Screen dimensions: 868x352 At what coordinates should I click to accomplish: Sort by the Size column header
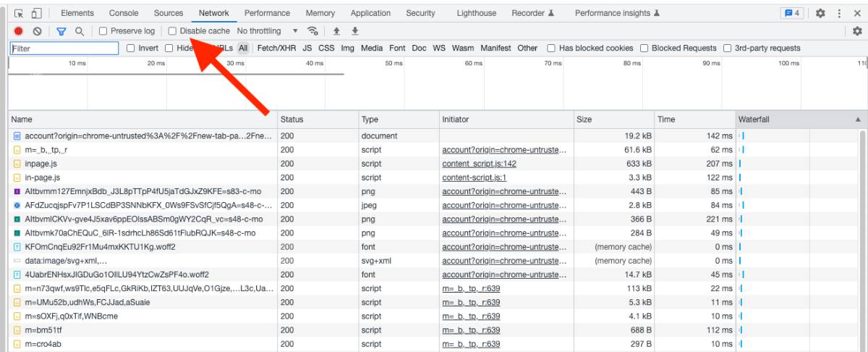click(x=614, y=119)
